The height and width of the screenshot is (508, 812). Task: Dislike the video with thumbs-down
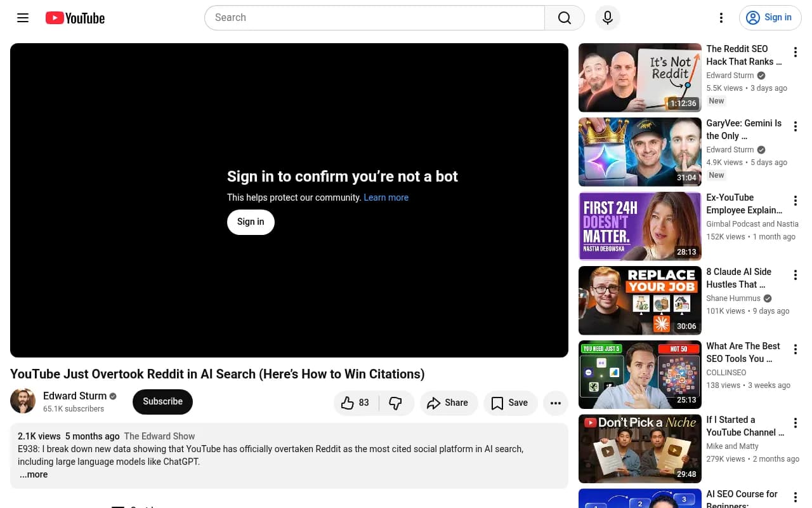[396, 403]
